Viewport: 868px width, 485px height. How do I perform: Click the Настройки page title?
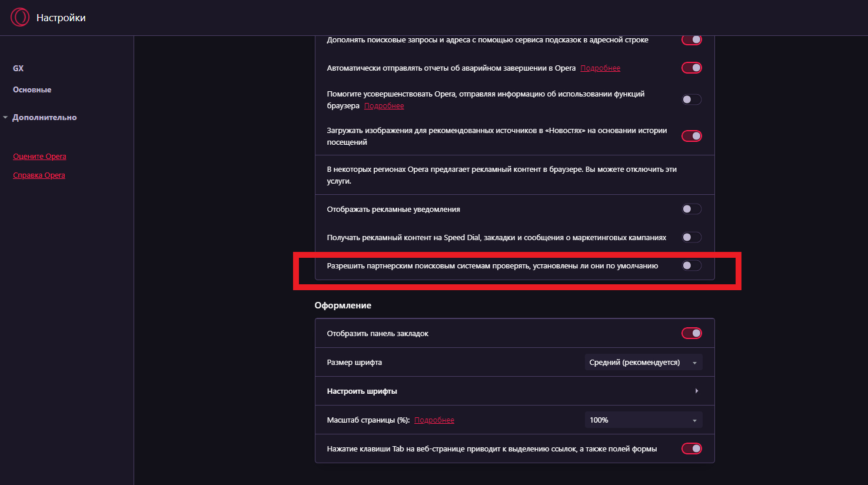[61, 18]
